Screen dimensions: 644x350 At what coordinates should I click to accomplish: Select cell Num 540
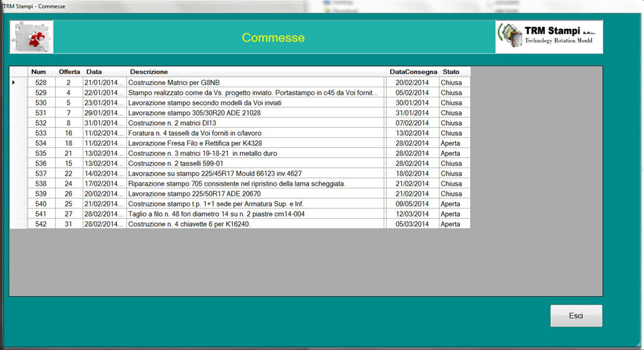(41, 204)
